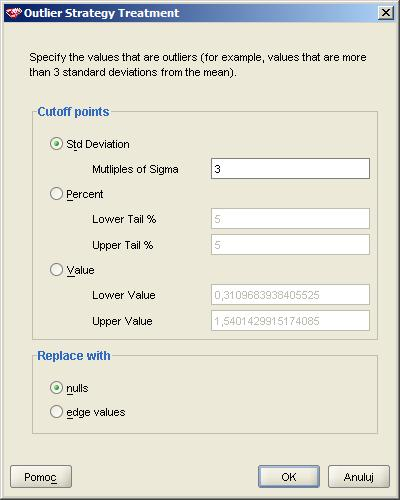The width and height of the screenshot is (400, 500).
Task: Confirm settings with the OK button
Action: [289, 477]
